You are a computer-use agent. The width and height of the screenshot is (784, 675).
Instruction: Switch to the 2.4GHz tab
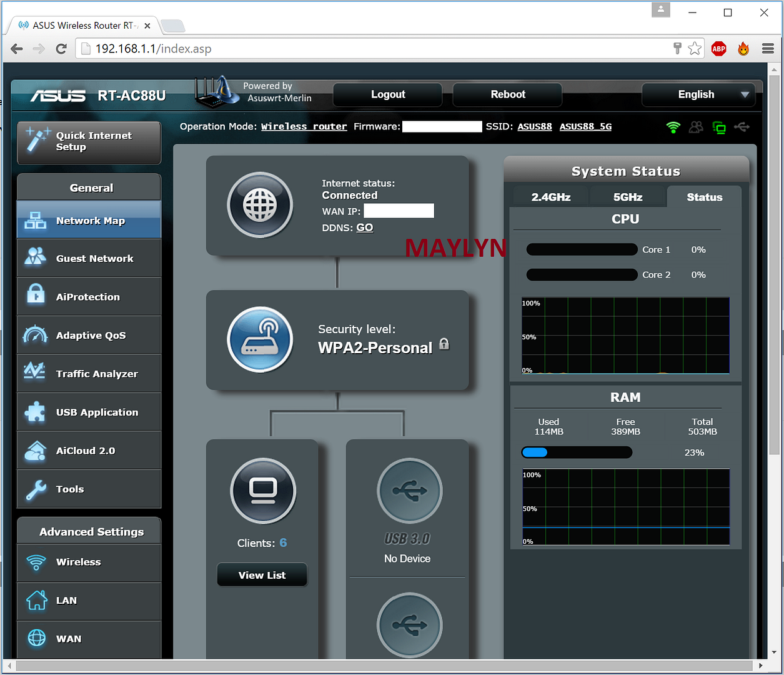coord(550,197)
